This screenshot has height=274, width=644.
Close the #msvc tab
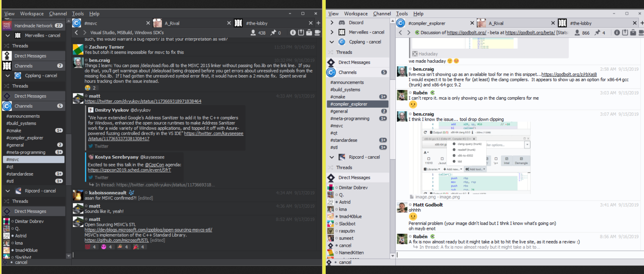pos(148,23)
